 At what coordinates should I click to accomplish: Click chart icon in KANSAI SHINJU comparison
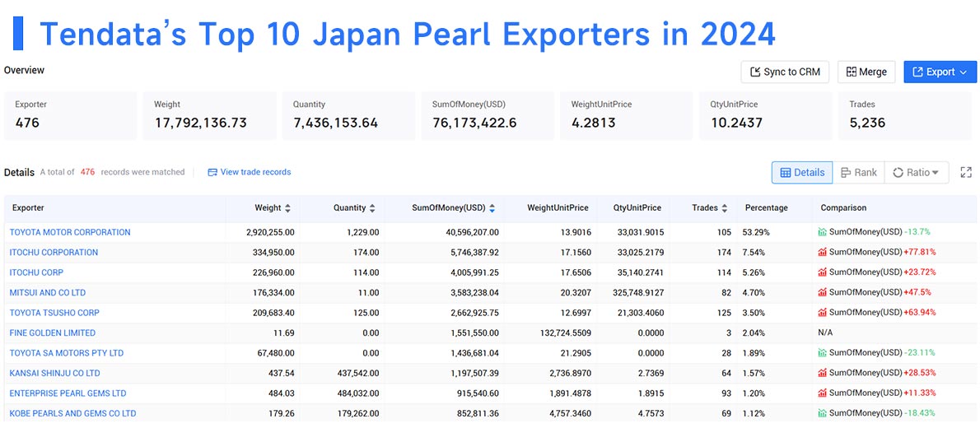click(x=823, y=373)
